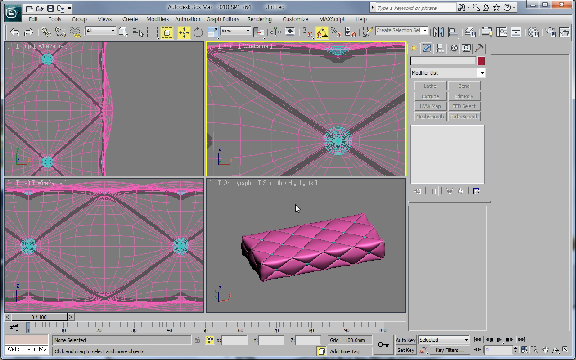Toggle the Angle Snap icon
The height and width of the screenshot is (360, 576).
322,33
